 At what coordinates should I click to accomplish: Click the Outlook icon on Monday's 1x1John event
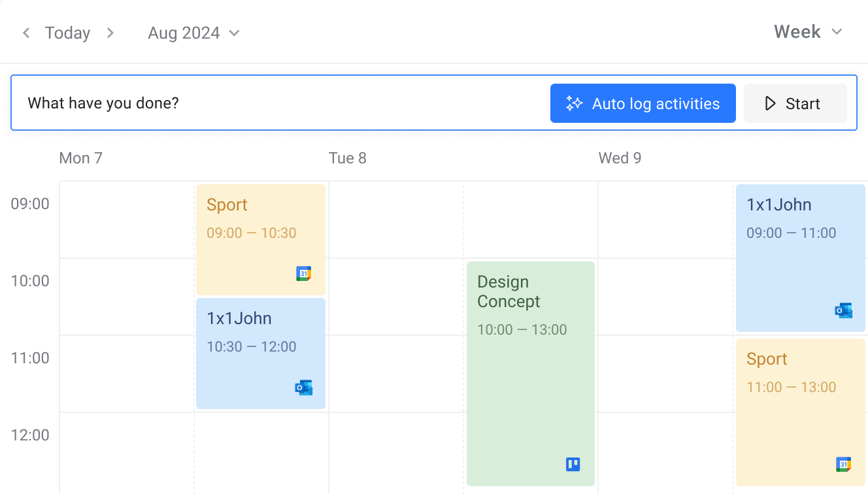[303, 387]
